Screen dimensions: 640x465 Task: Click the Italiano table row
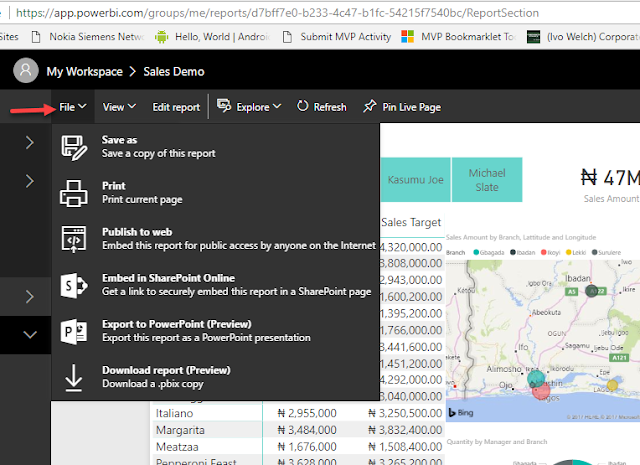coord(298,413)
